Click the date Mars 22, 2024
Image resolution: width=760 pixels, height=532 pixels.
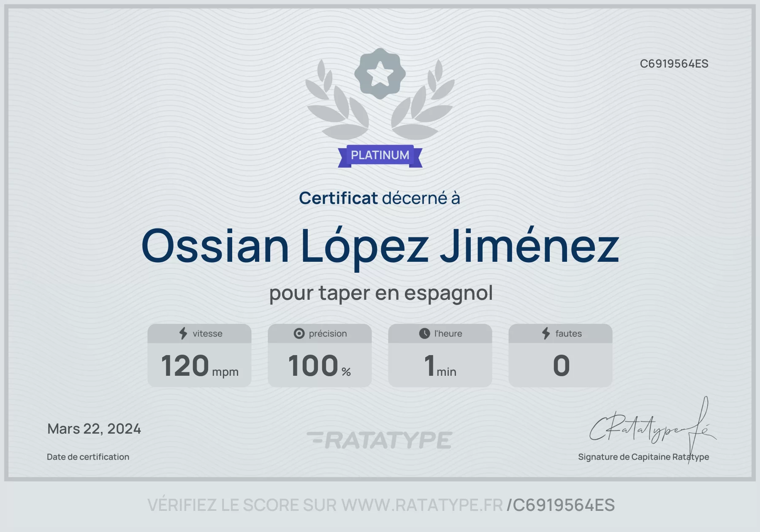coord(94,429)
